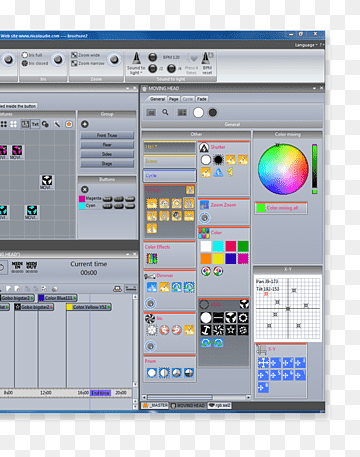Switch to the _MASTER bottom tab
The width and height of the screenshot is (360, 457).
tap(155, 405)
